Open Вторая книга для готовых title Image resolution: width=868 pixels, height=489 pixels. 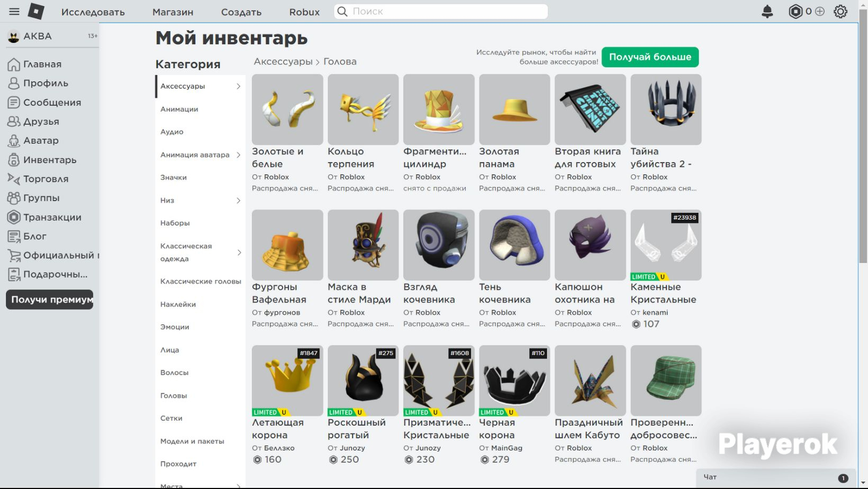pos(587,158)
